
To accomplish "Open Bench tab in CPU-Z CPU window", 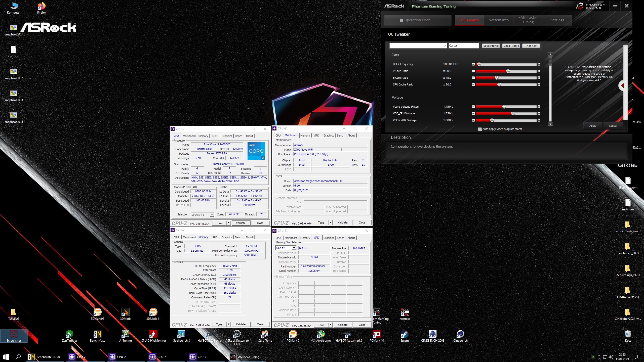I will 238,136.
